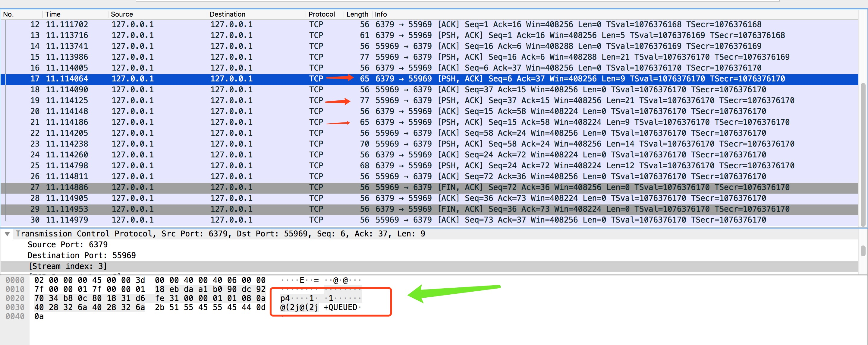Sort by the Protocol column header

tap(322, 14)
